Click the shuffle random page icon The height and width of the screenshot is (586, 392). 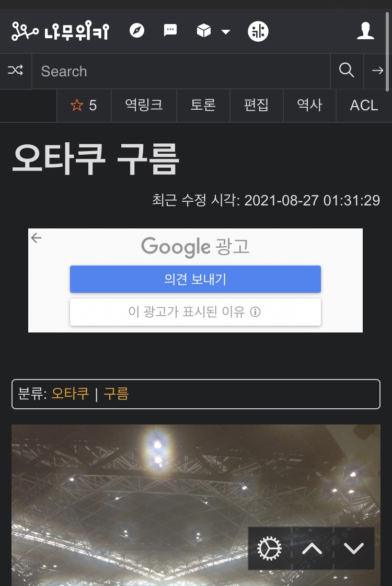[x=15, y=70]
